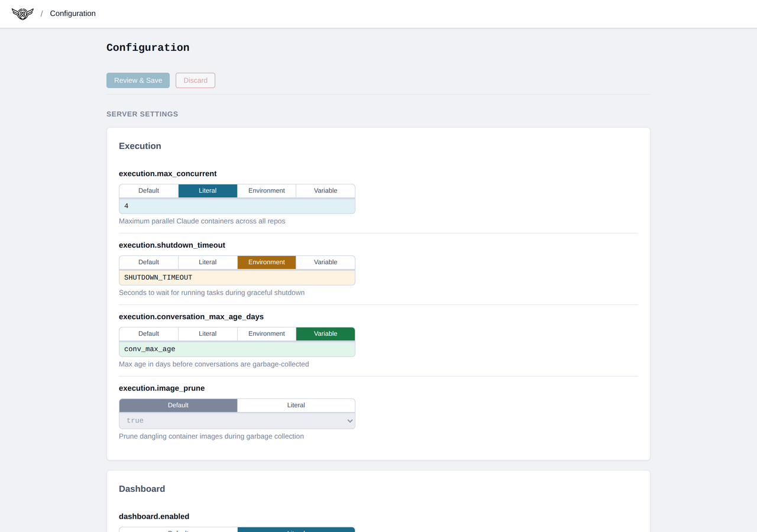The height and width of the screenshot is (532, 757).
Task: Switch execution.max_concurrent to Environment mode
Action: point(266,190)
